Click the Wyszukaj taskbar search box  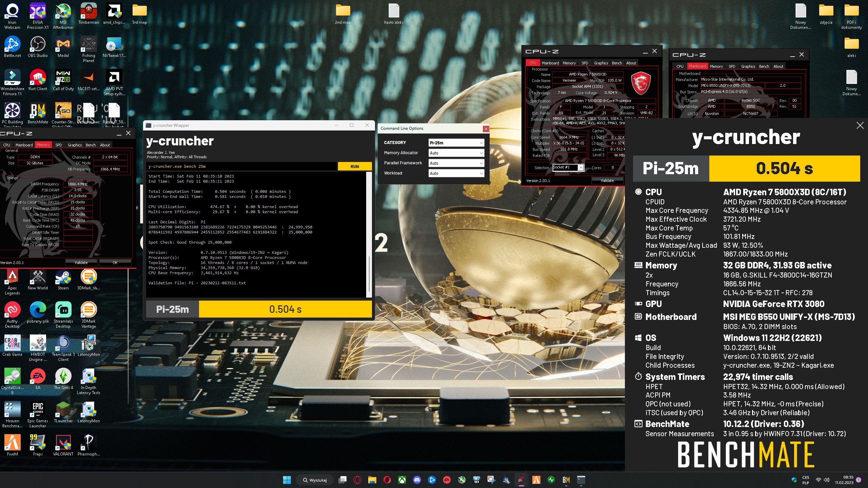tap(315, 480)
